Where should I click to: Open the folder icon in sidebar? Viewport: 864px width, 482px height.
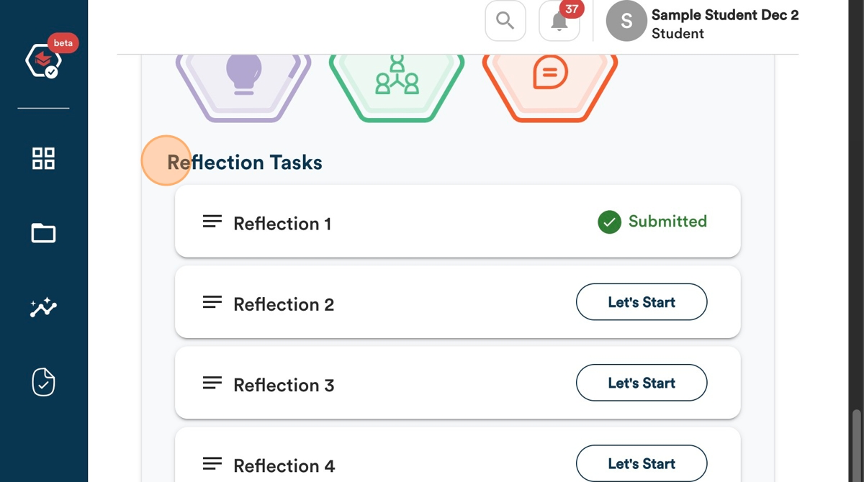[x=44, y=233]
